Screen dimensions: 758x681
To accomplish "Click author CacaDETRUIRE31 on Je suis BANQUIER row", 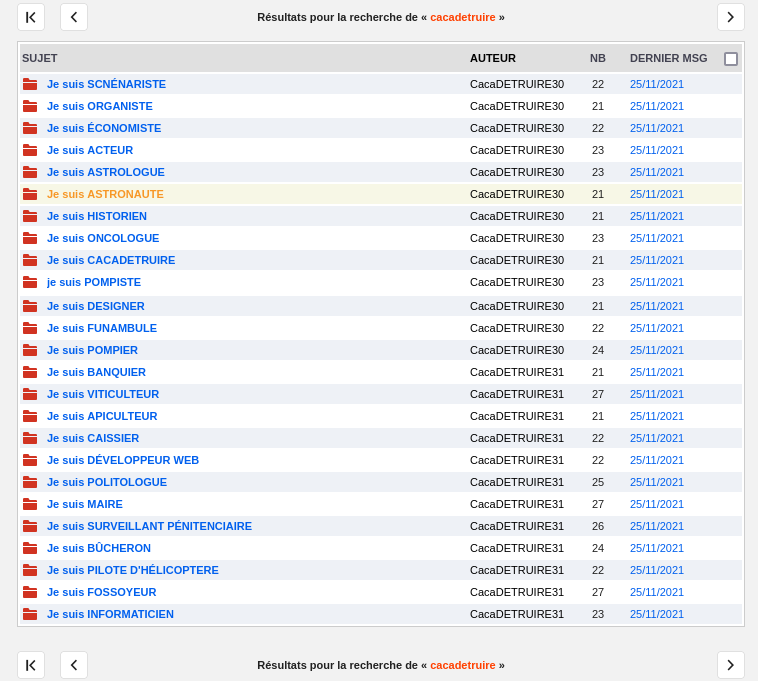I will [517, 372].
